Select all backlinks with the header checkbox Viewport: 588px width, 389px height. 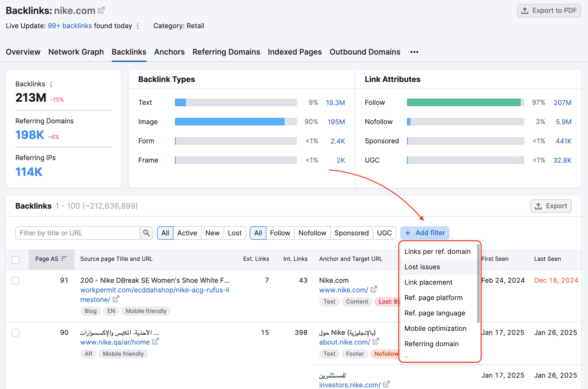tap(15, 259)
